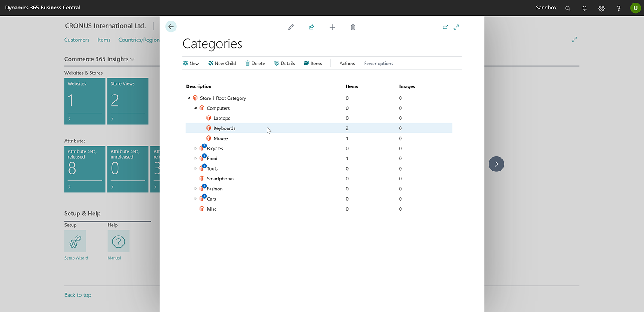Expand dialog to full width icon
644x312 pixels.
click(456, 27)
